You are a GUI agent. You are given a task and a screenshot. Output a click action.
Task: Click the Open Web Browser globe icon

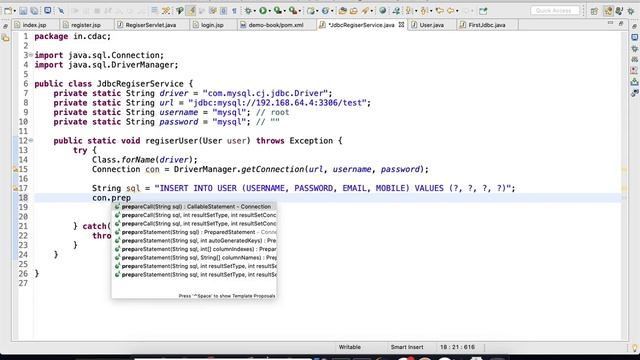(x=382, y=11)
